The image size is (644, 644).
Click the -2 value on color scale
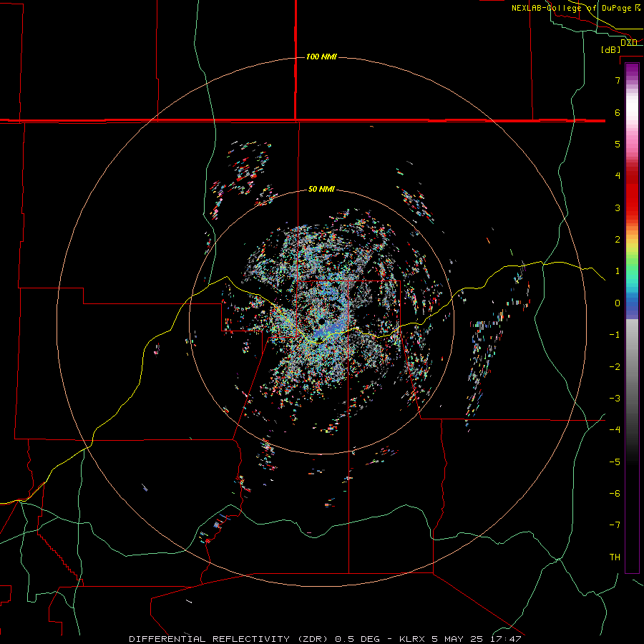615,367
